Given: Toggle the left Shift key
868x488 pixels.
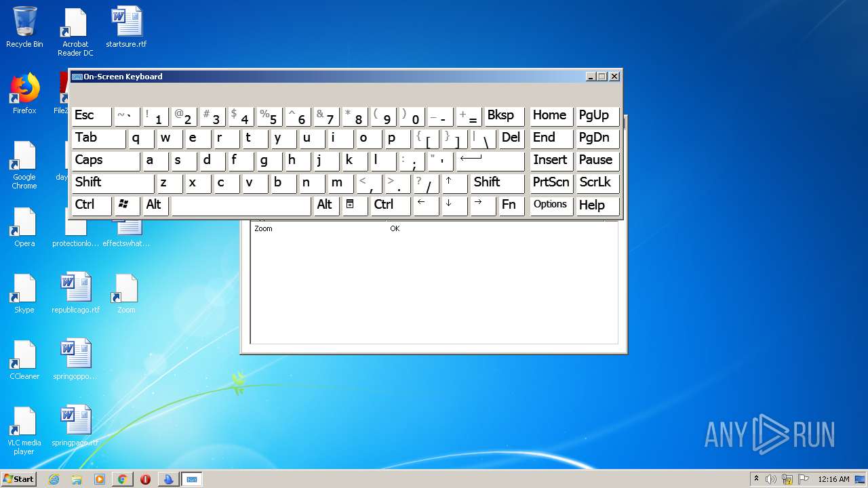Looking at the screenshot, I should point(113,183).
